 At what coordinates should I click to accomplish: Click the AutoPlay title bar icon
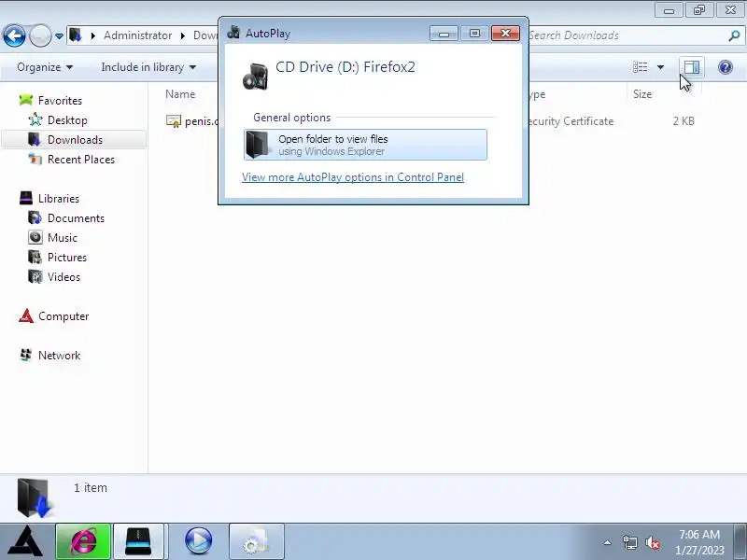233,33
